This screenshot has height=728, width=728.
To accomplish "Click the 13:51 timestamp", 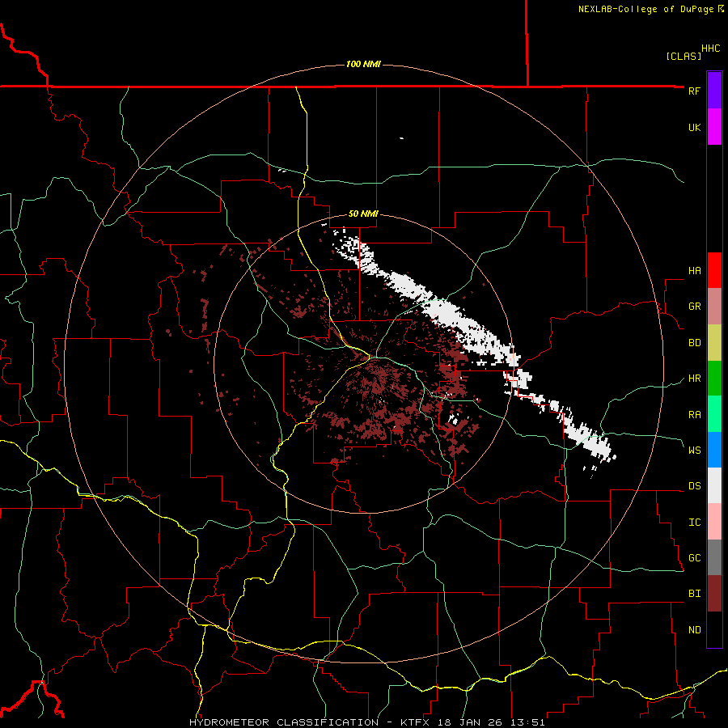I will click(528, 722).
